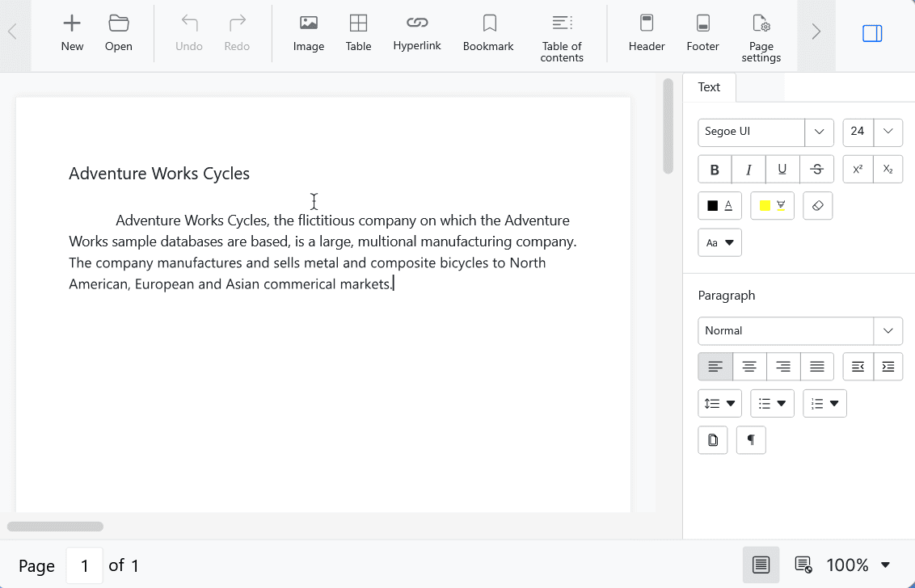The image size is (915, 588).
Task: Open the line spacing dropdown
Action: click(720, 404)
